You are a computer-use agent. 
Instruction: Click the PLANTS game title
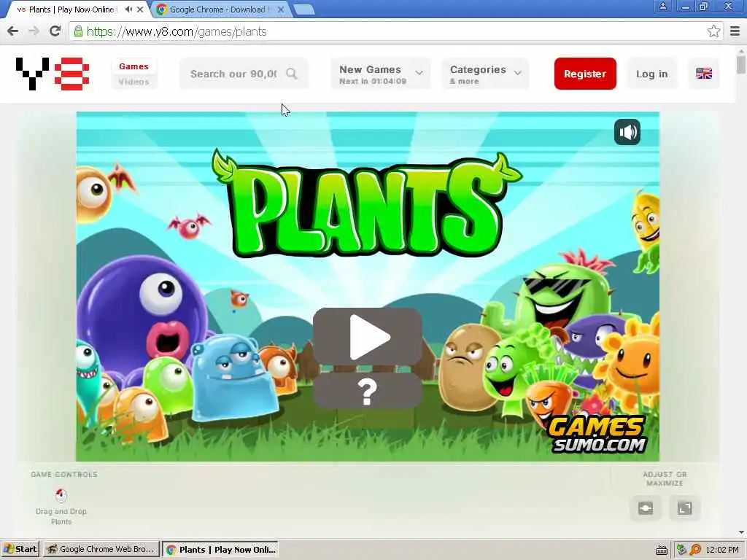coord(367,206)
